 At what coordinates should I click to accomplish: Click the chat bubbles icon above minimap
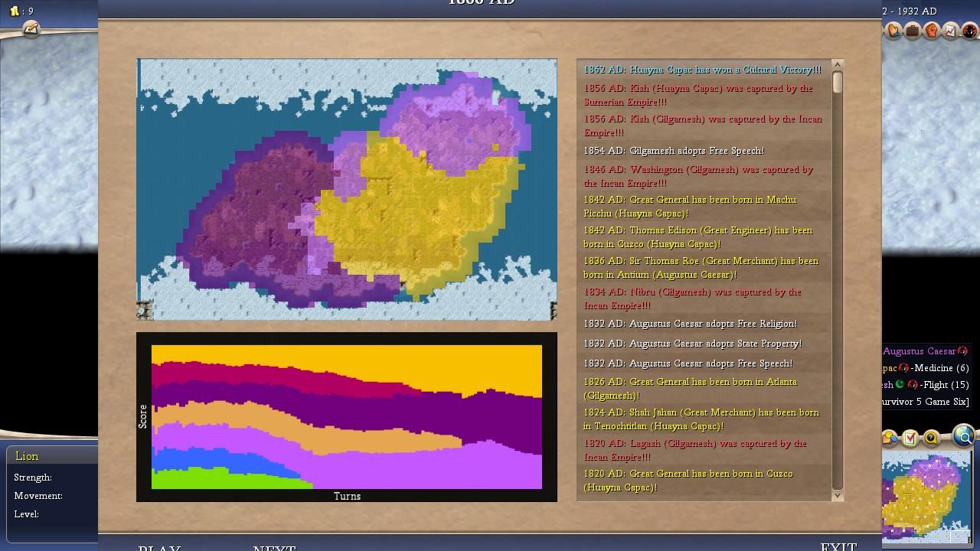pos(890,438)
